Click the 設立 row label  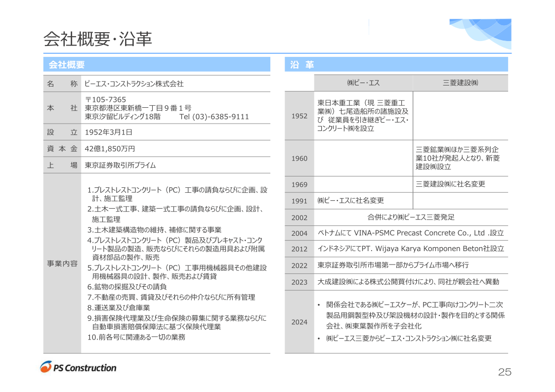[x=62, y=132]
